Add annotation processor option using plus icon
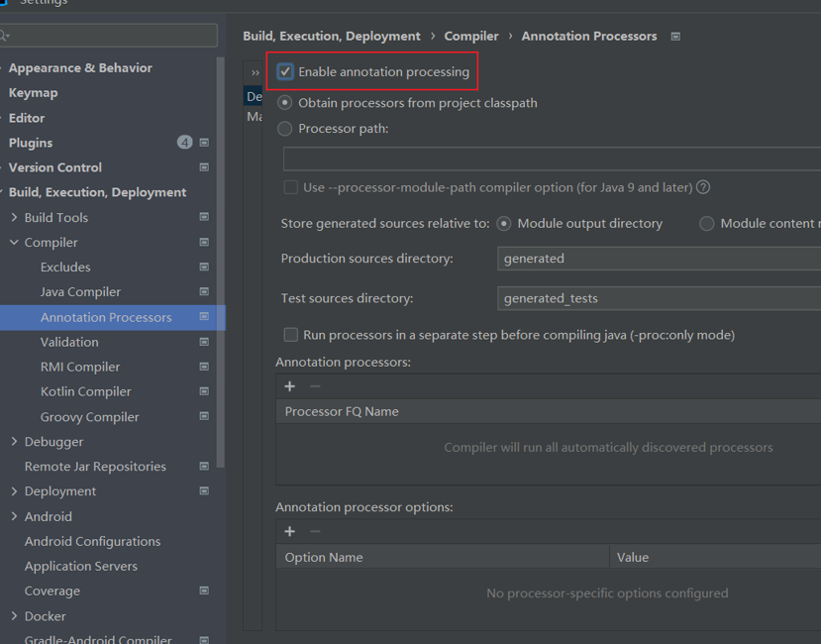 coord(290,531)
